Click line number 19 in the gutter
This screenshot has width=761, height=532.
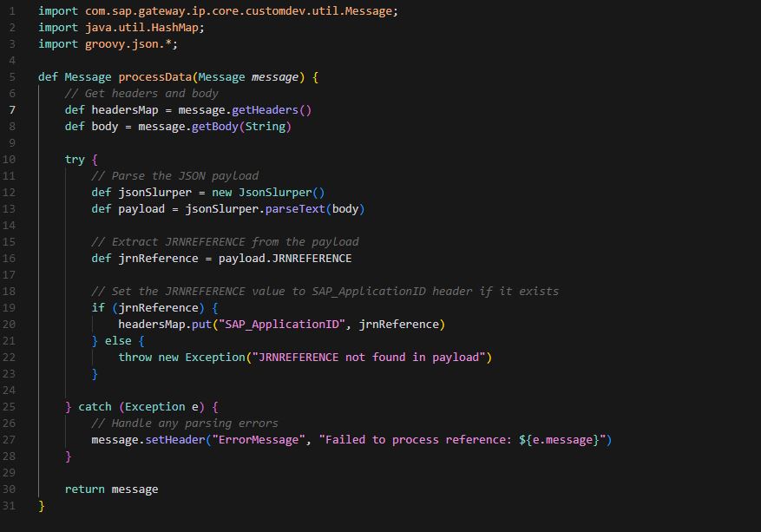pos(10,307)
